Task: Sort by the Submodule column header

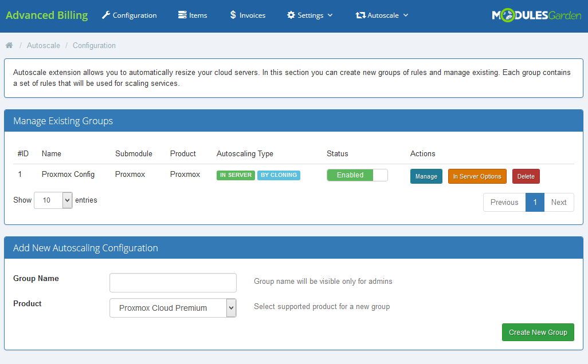Action: click(134, 153)
